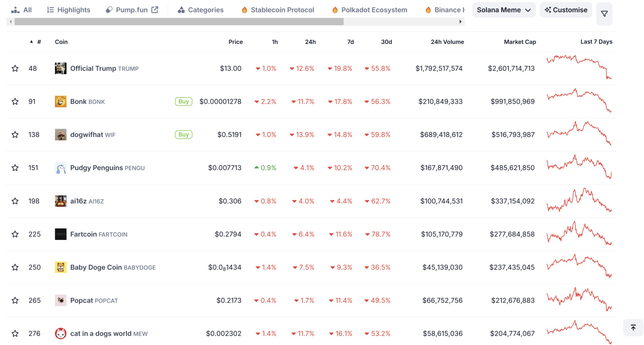This screenshot has width=644, height=345.
Task: Open the Customise button
Action: click(566, 10)
